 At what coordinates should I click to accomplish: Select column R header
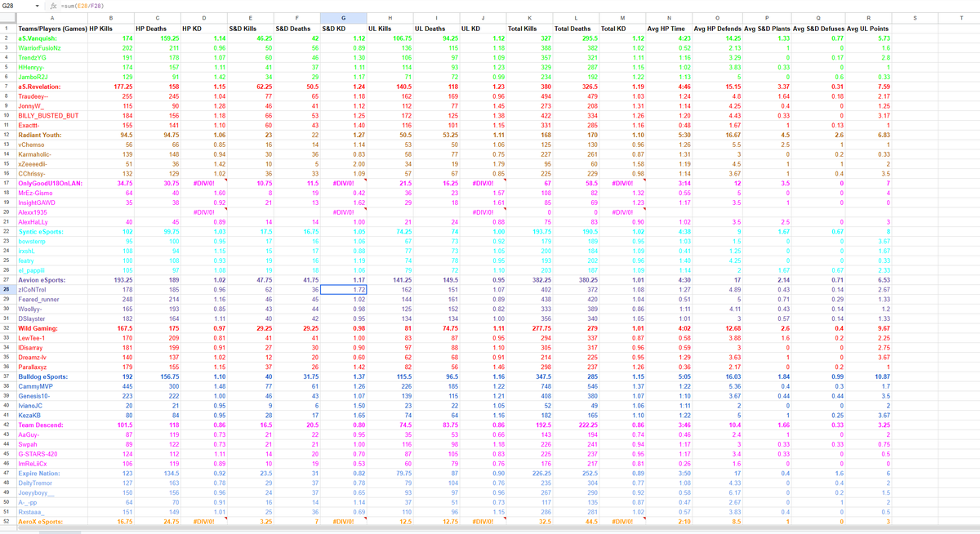867,16
